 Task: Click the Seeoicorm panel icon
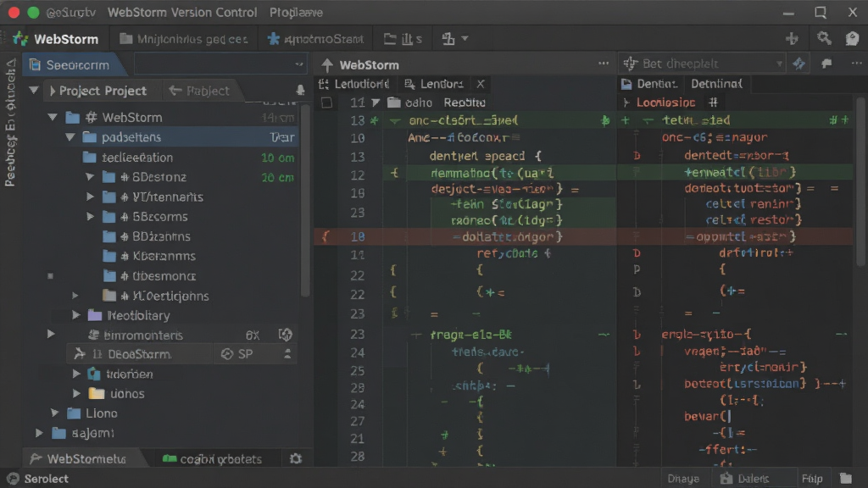(x=35, y=64)
